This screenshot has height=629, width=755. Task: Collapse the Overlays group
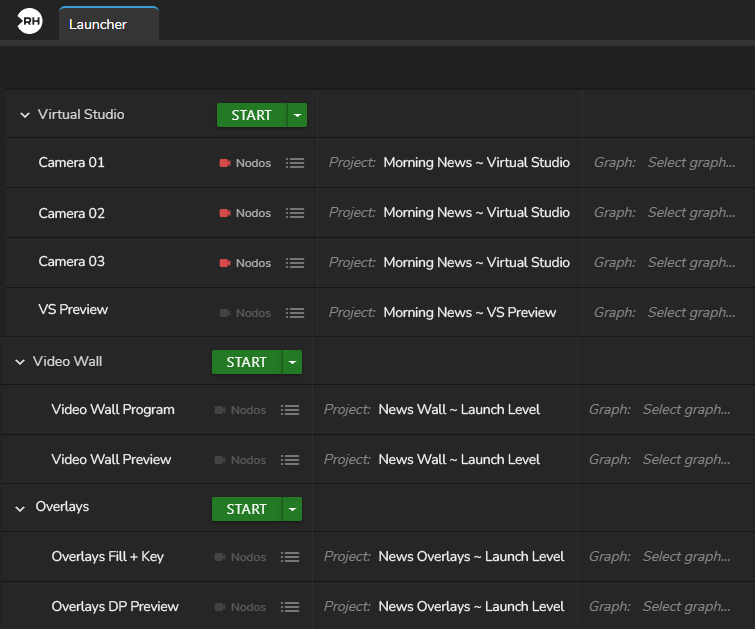coord(20,509)
